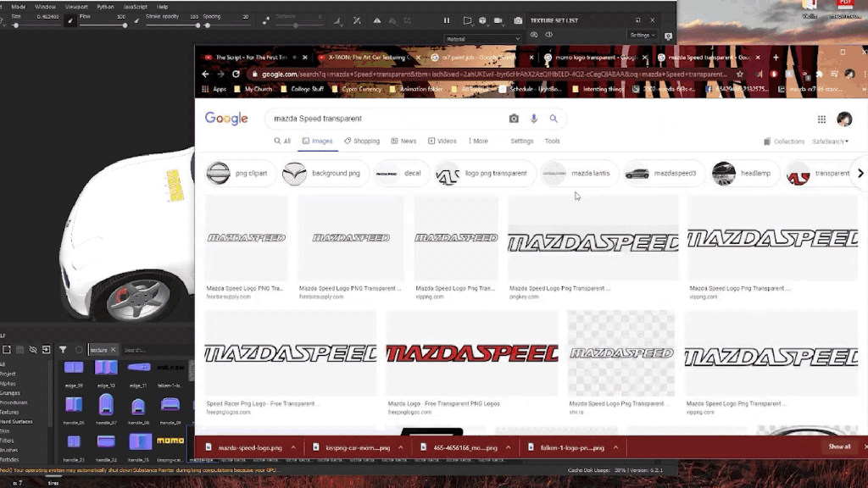The width and height of the screenshot is (868, 488).
Task: Switch to the Shopping results tab
Action: tap(362, 141)
